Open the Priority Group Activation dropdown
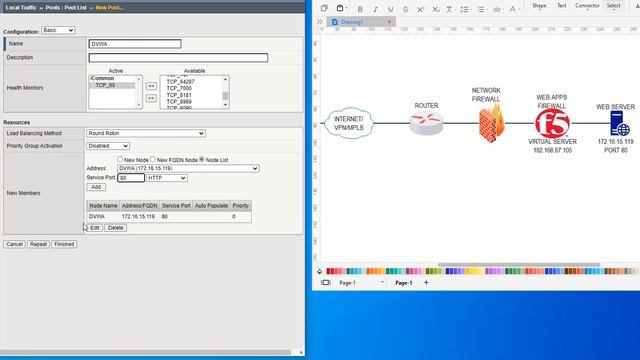The image size is (640, 360). point(108,146)
